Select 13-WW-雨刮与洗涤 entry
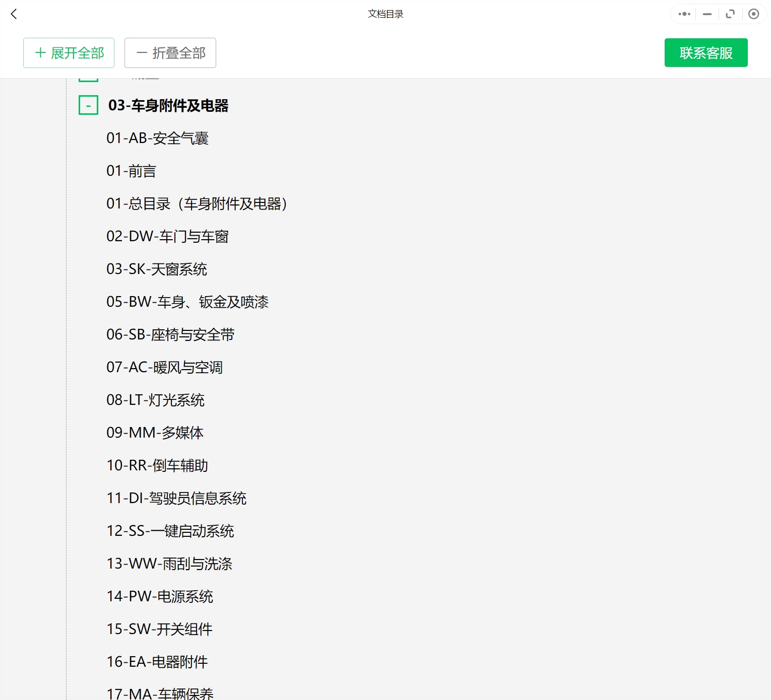The height and width of the screenshot is (700, 771). coord(169,564)
